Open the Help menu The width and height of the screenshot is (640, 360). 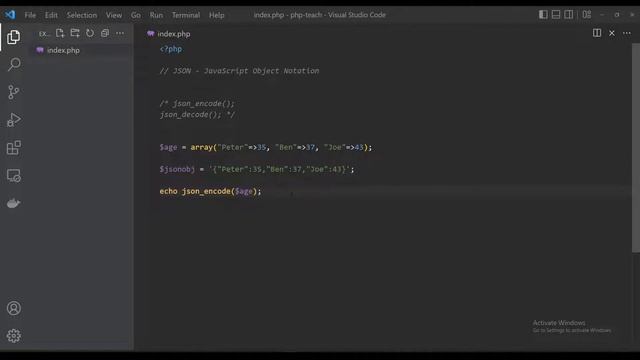click(x=217, y=15)
